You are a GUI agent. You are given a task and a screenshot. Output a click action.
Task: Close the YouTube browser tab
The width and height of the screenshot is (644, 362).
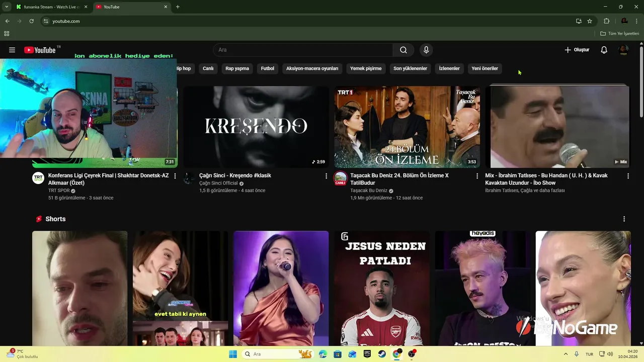coord(166,7)
